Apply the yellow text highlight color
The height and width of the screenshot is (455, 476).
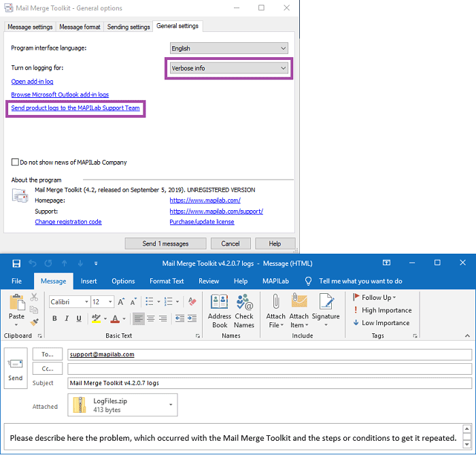click(x=96, y=318)
